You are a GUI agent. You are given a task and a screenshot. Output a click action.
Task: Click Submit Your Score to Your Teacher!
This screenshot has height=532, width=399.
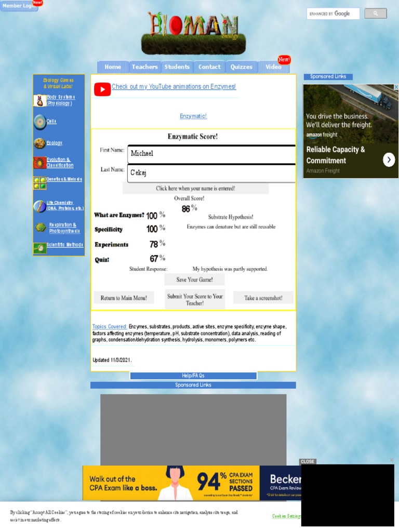[195, 299]
